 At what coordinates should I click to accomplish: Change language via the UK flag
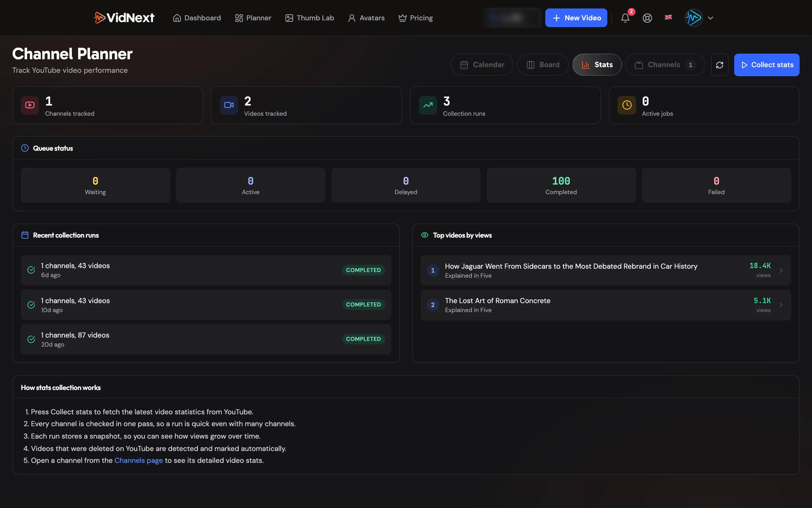click(668, 17)
